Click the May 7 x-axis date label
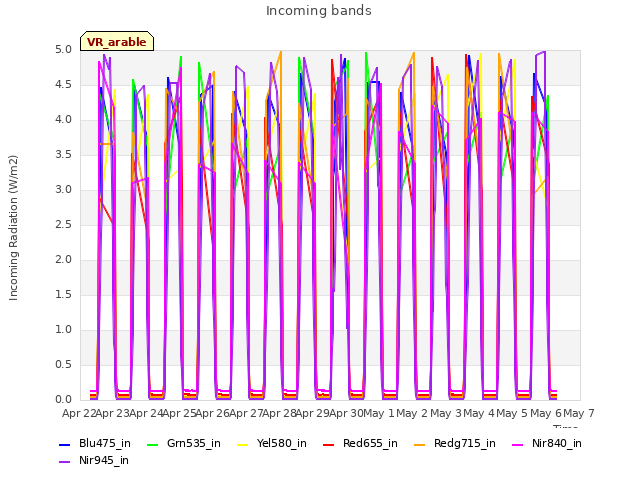Viewport: 640px width, 480px height. [x=579, y=414]
